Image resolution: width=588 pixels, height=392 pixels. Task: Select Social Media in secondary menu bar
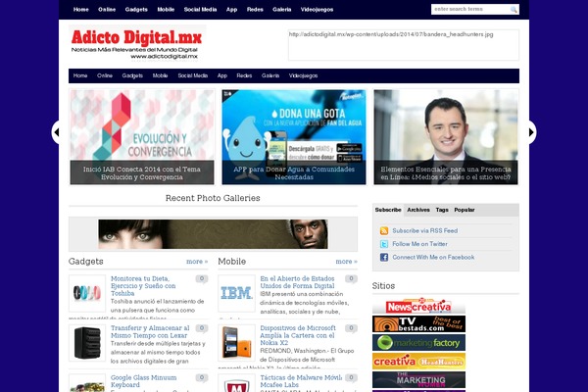point(193,75)
